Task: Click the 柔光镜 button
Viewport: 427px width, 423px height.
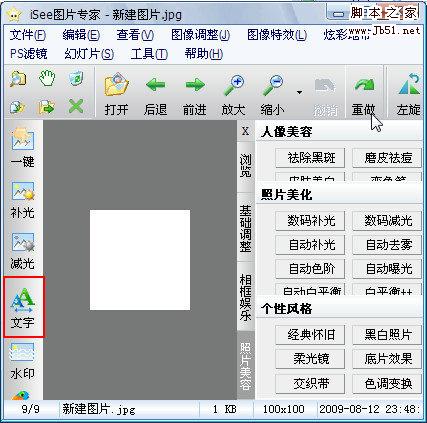Action: (310, 359)
